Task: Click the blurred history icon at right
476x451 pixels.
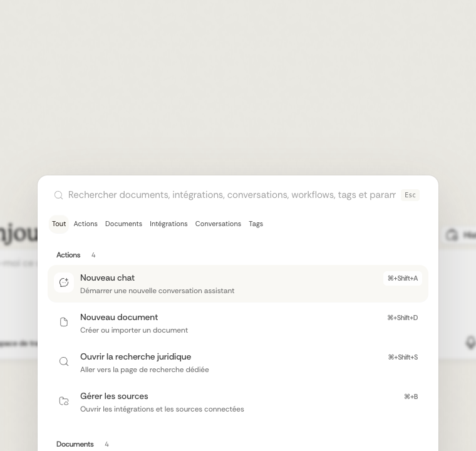Action: click(x=452, y=235)
